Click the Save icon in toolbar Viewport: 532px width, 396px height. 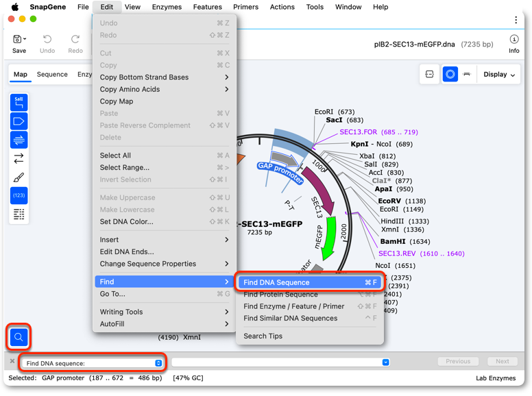click(17, 39)
